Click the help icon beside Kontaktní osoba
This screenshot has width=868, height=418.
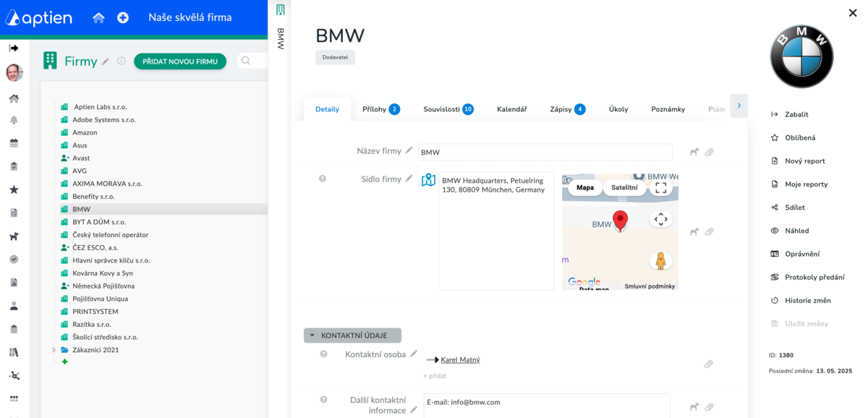pos(323,354)
